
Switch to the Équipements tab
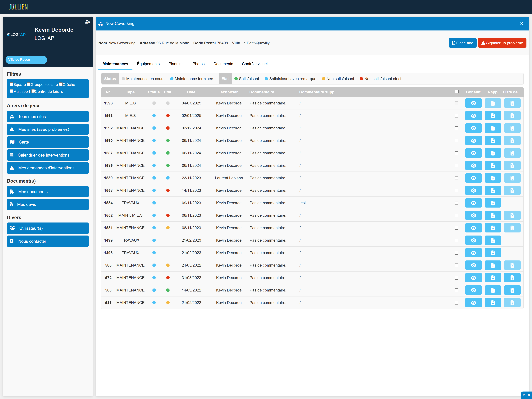[x=148, y=64]
